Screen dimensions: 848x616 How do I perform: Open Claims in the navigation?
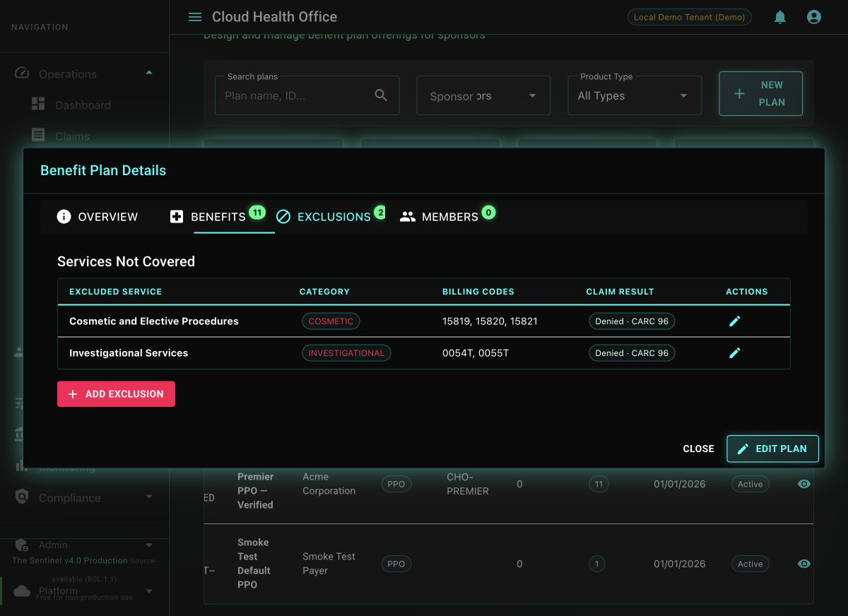point(72,136)
